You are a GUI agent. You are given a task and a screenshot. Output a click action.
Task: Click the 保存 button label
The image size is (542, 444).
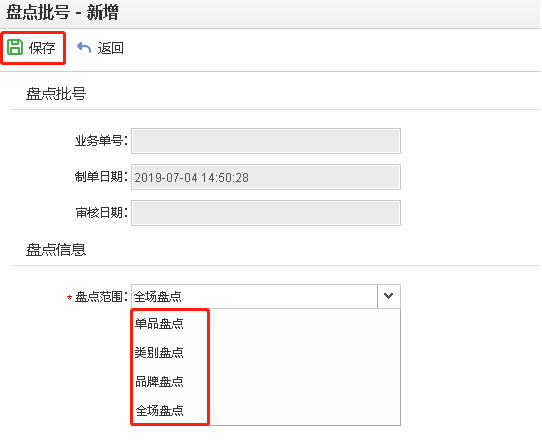pos(42,48)
